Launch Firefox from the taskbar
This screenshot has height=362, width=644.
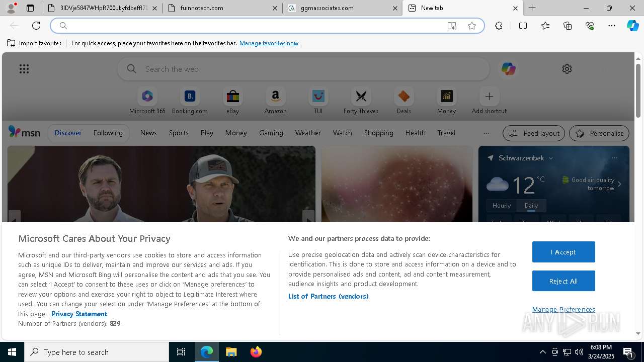(x=256, y=352)
